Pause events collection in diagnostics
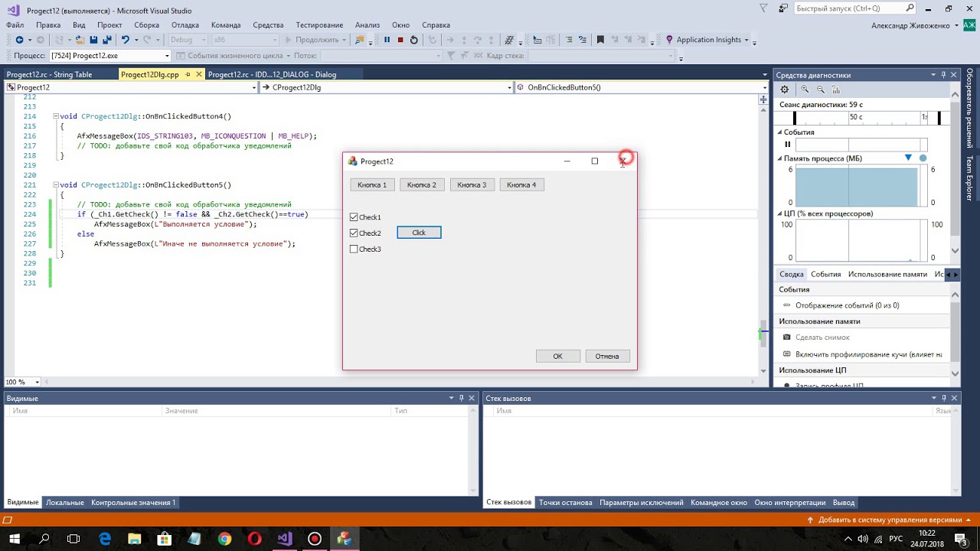 click(x=787, y=145)
